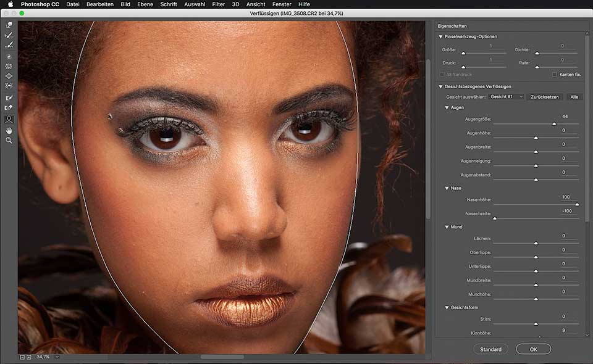Select the Freeze Mask tool

coord(9,97)
